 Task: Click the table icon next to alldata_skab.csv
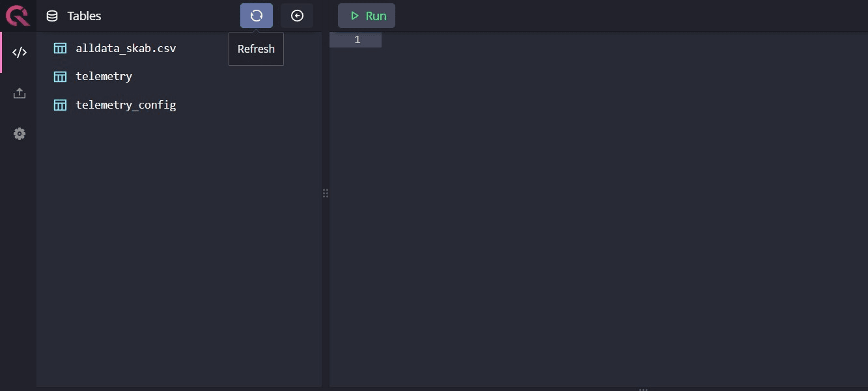pyautogui.click(x=61, y=48)
